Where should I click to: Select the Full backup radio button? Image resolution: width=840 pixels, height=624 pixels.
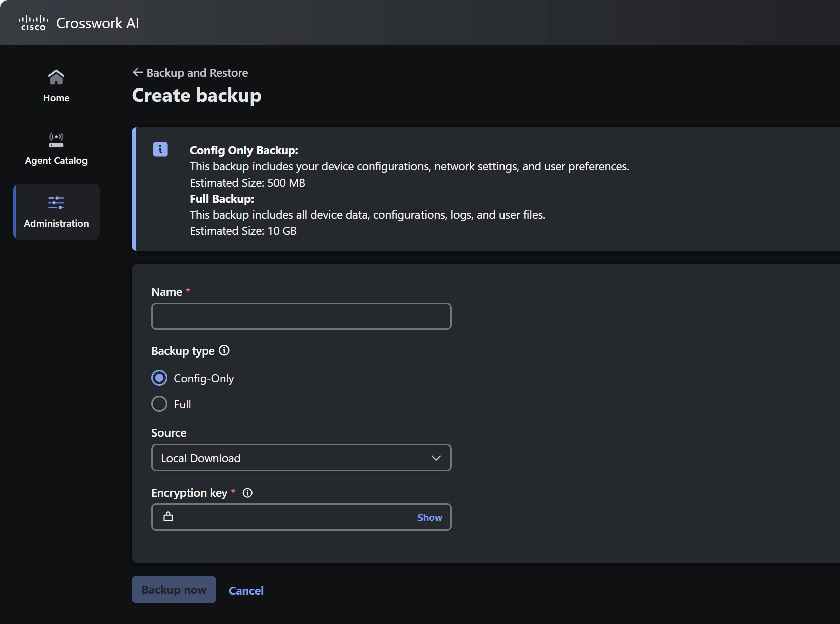(x=159, y=404)
